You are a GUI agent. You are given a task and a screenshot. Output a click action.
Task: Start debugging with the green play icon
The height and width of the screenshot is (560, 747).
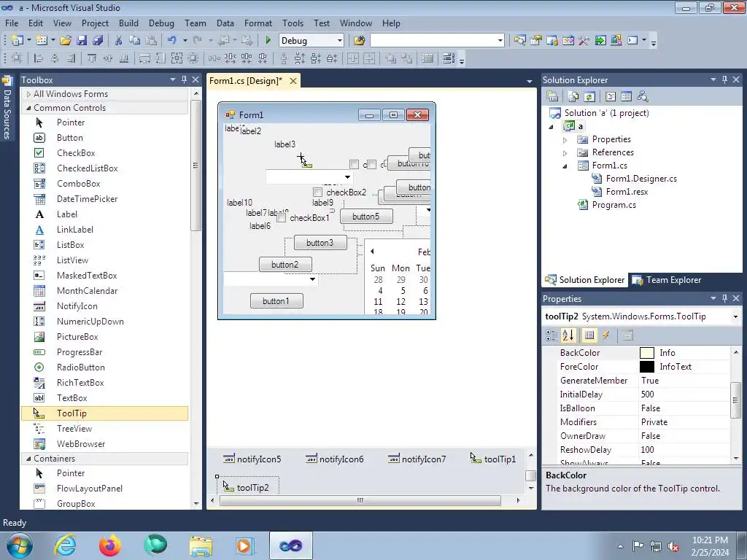[x=268, y=41]
